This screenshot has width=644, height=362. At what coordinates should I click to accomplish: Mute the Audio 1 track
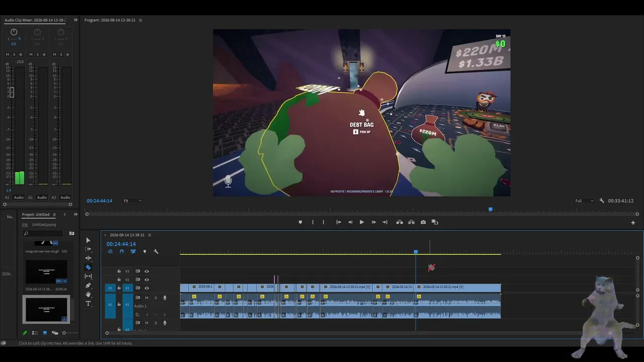coord(146,298)
